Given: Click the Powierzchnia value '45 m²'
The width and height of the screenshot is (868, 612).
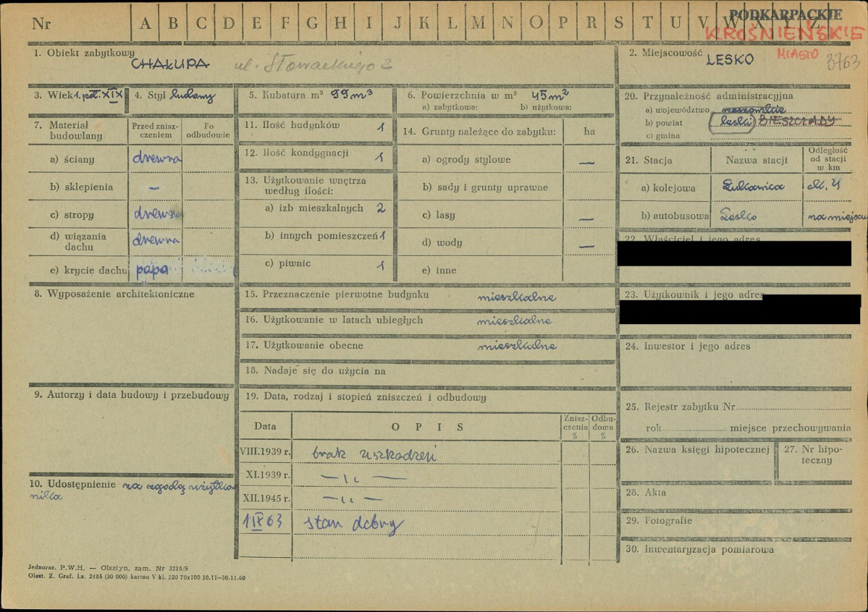Looking at the screenshot, I should click(x=549, y=95).
